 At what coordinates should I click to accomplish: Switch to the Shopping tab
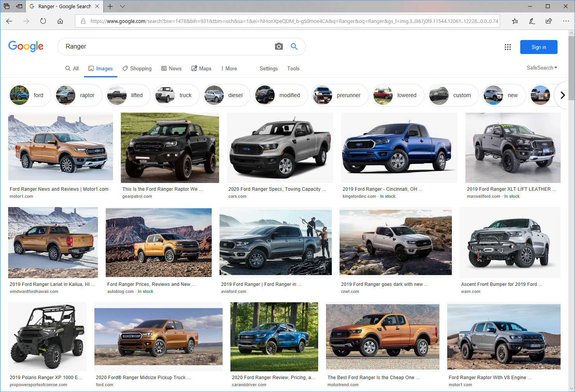(x=137, y=69)
